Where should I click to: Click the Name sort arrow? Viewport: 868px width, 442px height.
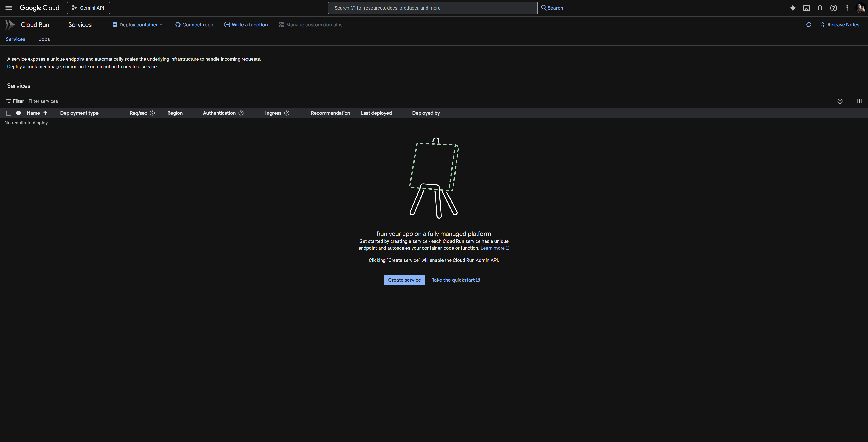tap(46, 113)
